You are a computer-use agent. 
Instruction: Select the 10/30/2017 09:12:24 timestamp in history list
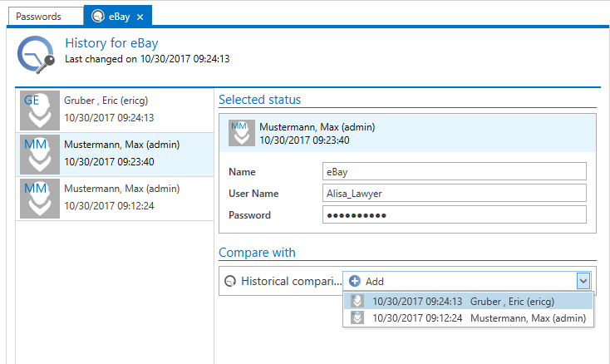(109, 206)
